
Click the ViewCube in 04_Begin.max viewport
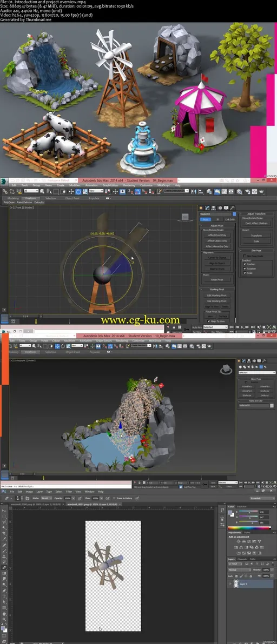[186, 217]
